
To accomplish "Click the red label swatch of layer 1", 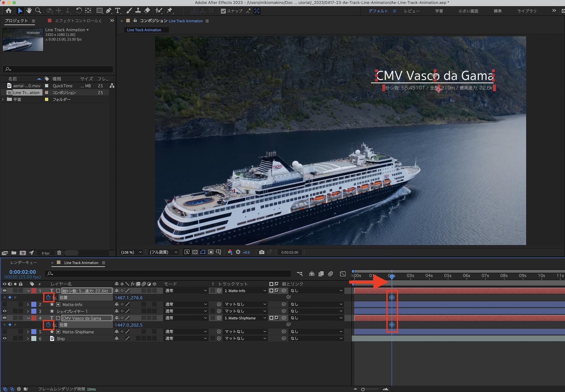I will (x=34, y=291).
